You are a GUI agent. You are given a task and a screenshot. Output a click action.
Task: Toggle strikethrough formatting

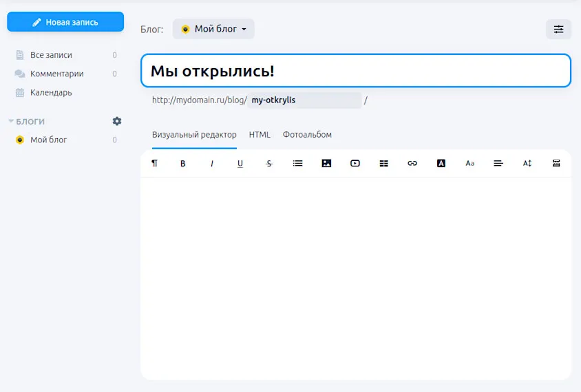[x=269, y=164]
